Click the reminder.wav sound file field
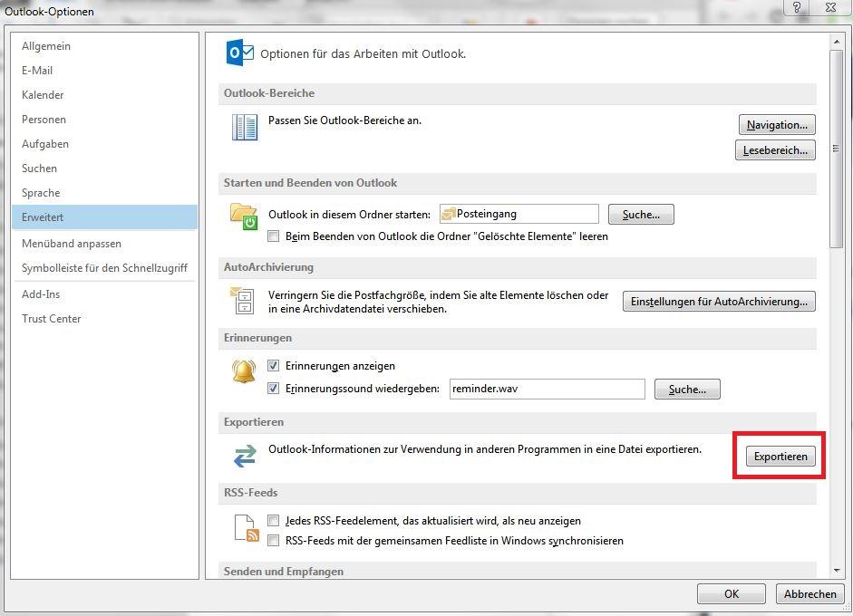This screenshot has width=853, height=616. [547, 389]
